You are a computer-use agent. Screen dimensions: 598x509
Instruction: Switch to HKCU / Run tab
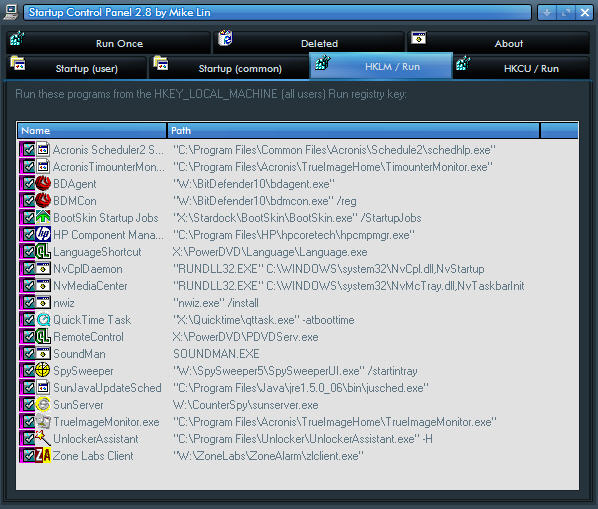[522, 68]
